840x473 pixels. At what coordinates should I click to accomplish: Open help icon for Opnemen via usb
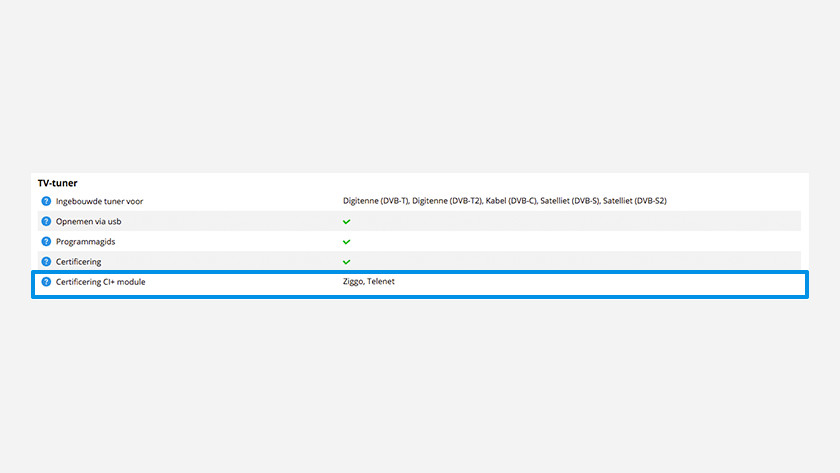[46, 221]
